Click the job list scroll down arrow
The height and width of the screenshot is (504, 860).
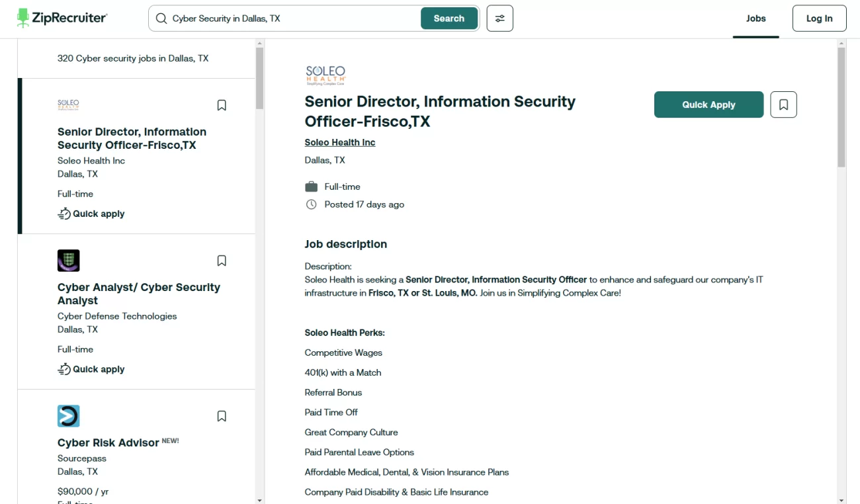(x=260, y=500)
